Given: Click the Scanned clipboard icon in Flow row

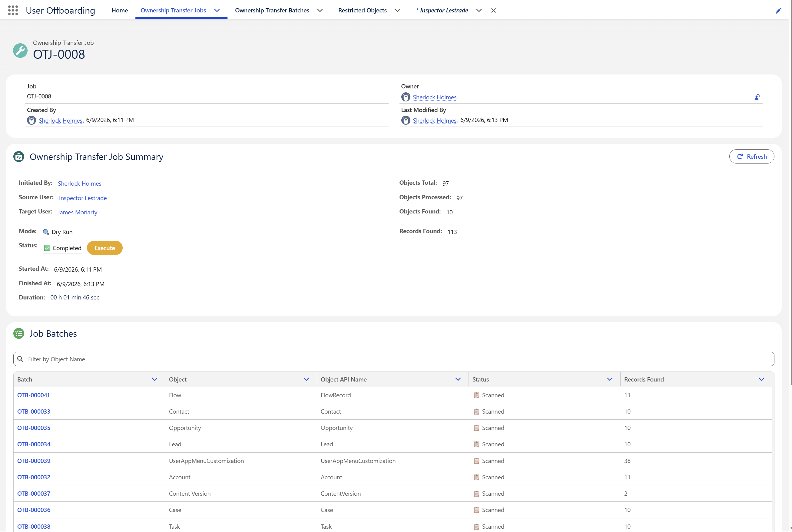Looking at the screenshot, I should coord(476,395).
